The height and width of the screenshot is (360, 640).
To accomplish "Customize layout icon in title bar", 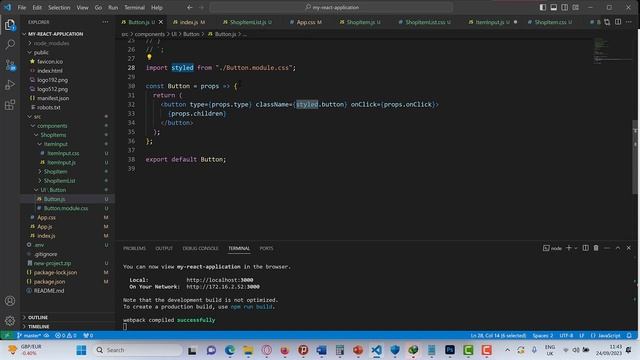I will (x=575, y=7).
